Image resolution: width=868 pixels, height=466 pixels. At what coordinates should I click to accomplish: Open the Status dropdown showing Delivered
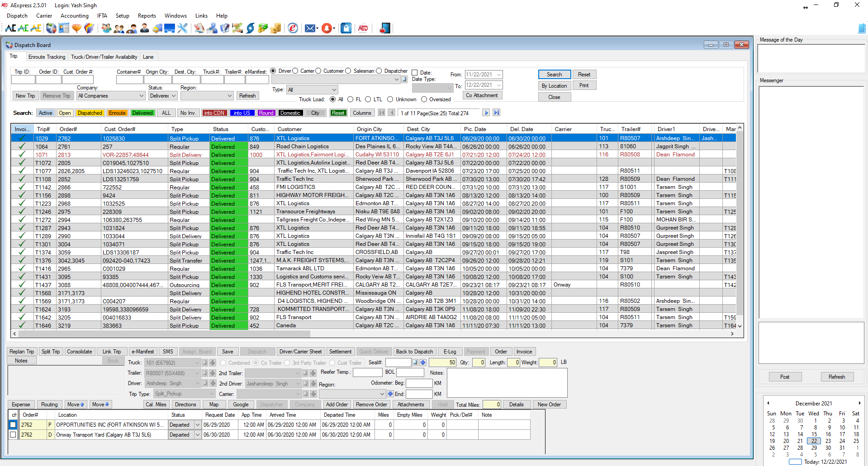(x=162, y=95)
